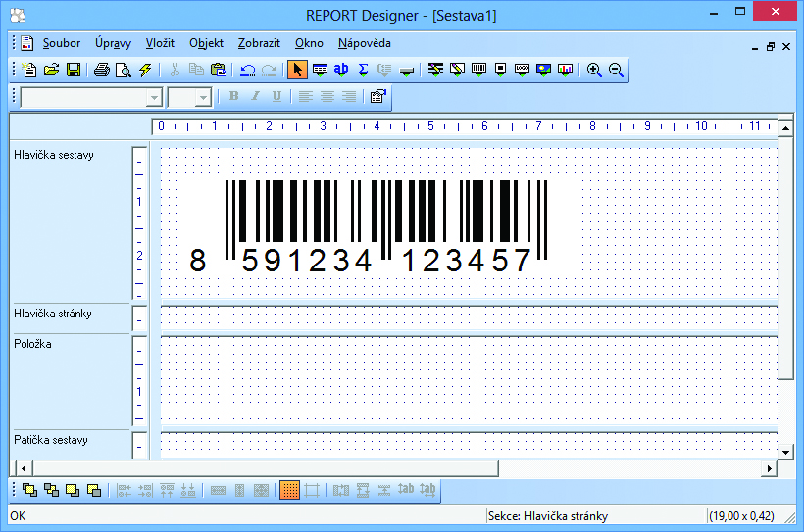Open print preview with the magnifier-page icon
The width and height of the screenshot is (804, 532).
pos(124,70)
